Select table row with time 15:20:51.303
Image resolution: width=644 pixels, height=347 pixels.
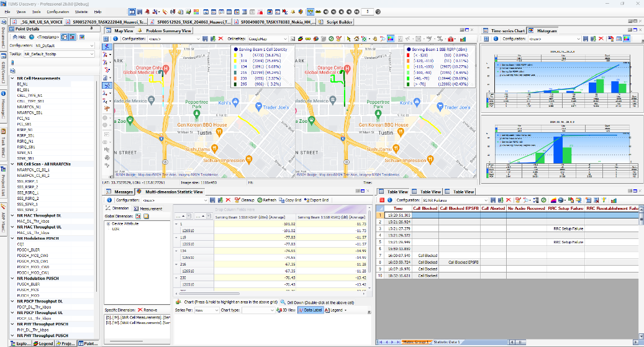pos(399,215)
